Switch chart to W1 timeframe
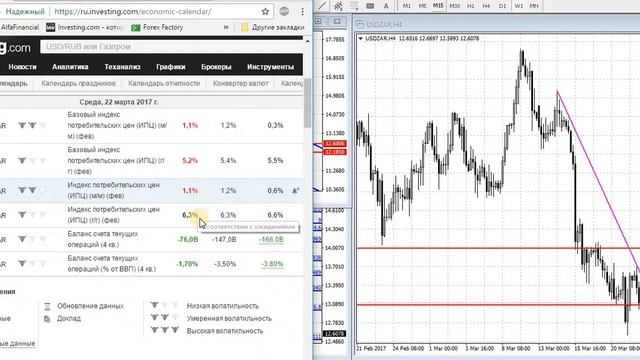Screen dimensions: 640x360 point(518,6)
